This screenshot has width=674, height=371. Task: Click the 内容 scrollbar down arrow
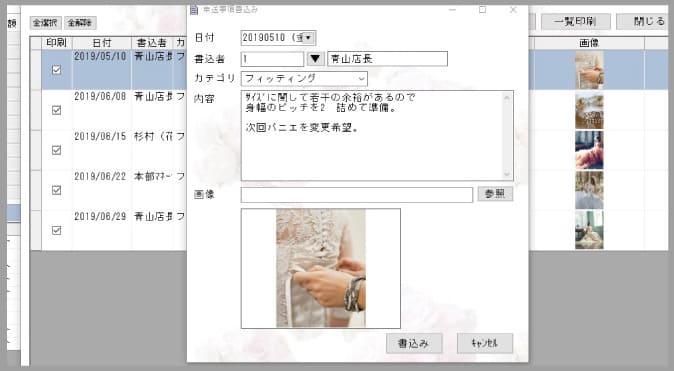click(507, 174)
